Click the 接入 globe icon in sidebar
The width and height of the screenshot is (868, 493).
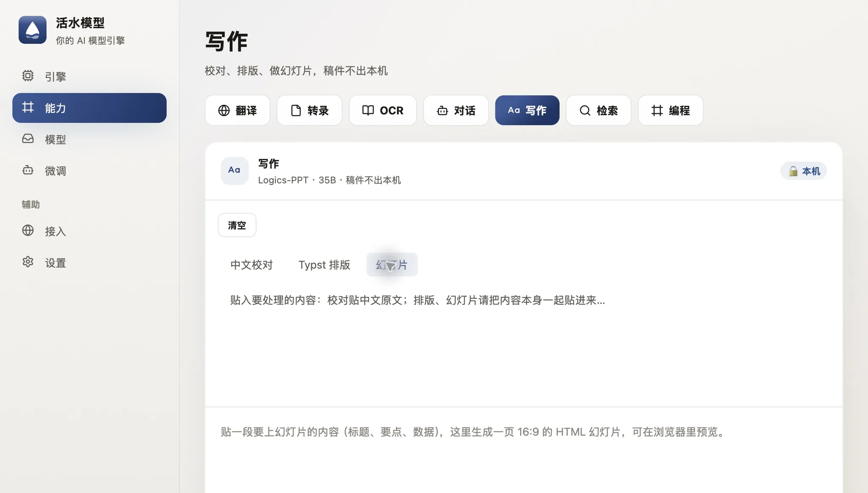pos(28,231)
